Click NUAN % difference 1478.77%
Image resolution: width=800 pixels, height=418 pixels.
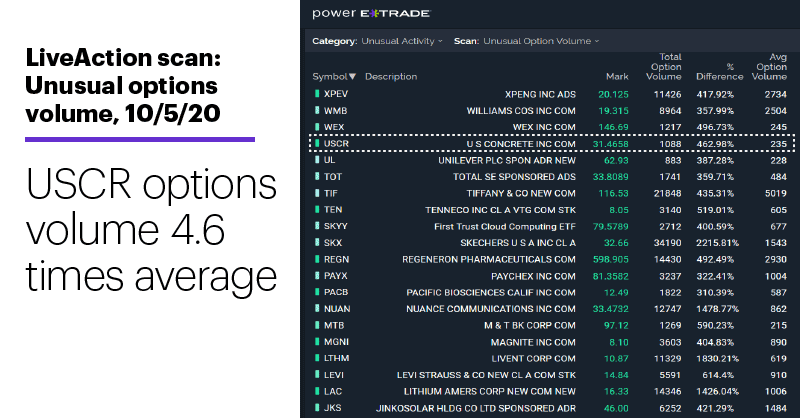(x=717, y=309)
